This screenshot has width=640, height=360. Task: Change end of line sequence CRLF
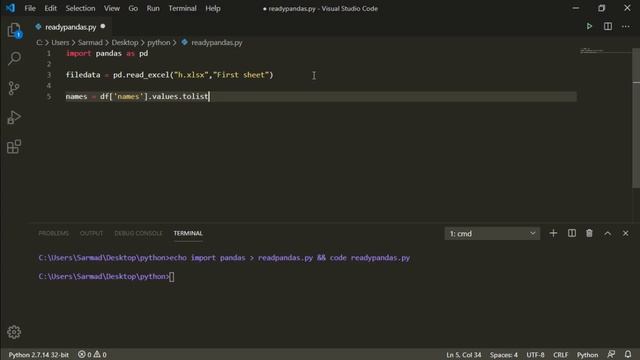[560, 354]
